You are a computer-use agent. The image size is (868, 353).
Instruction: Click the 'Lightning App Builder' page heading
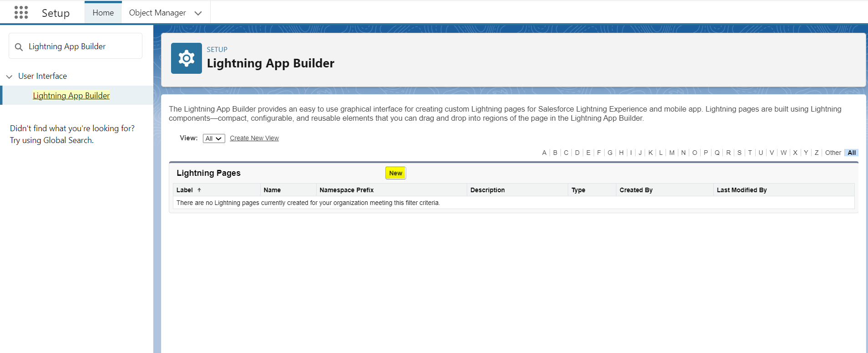[x=271, y=63]
